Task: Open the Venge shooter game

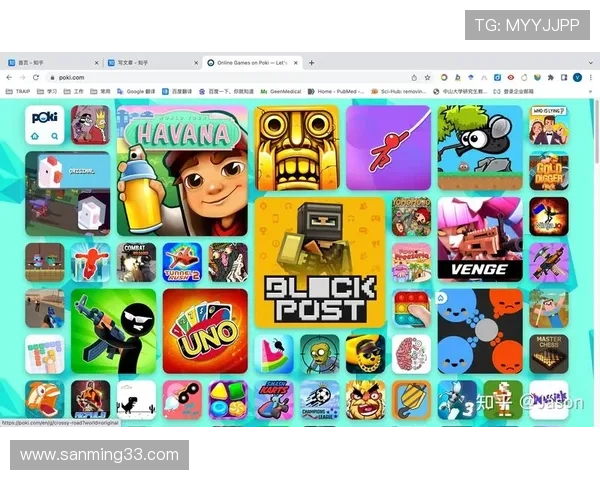Action: coord(480,240)
